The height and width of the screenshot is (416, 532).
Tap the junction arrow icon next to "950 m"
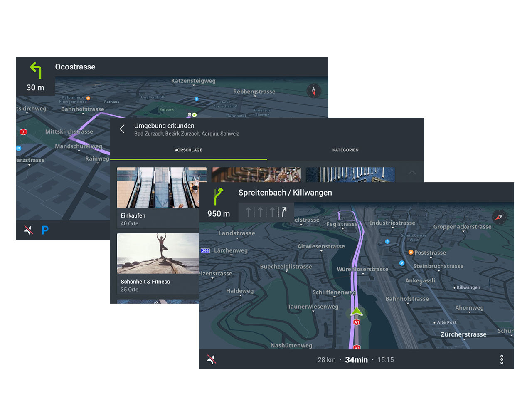[218, 196]
